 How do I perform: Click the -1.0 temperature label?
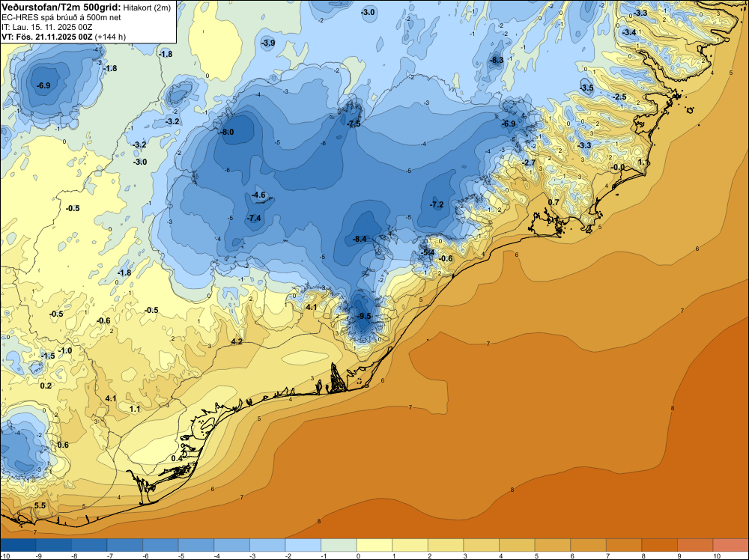(x=65, y=350)
